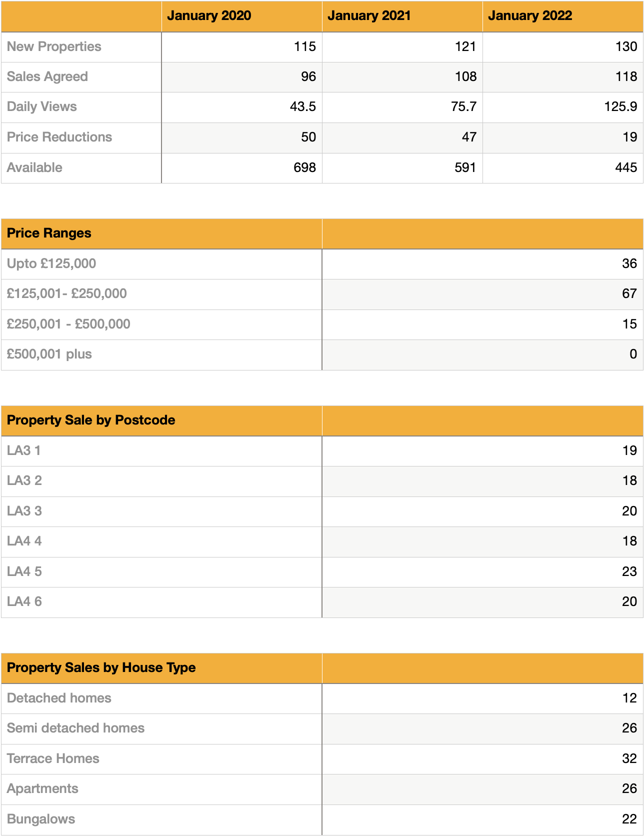Click the Price Reductions row label
The height and width of the screenshot is (836, 644).
coord(59,137)
